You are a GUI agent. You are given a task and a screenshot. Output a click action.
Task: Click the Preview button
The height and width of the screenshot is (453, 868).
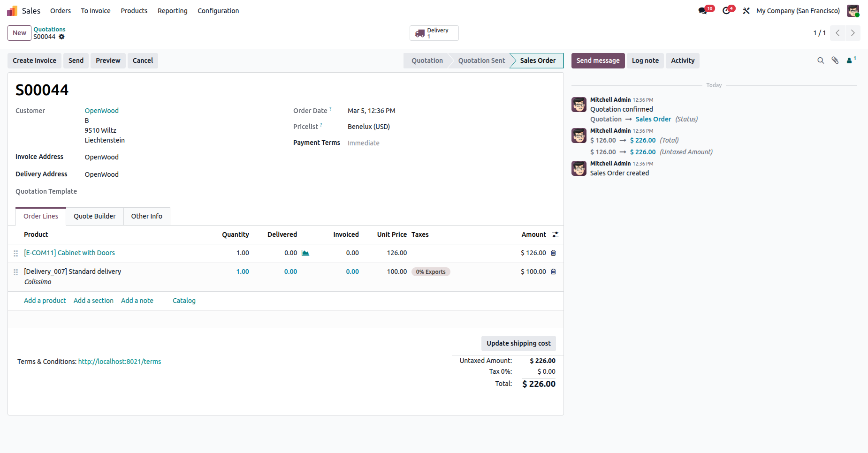point(108,60)
